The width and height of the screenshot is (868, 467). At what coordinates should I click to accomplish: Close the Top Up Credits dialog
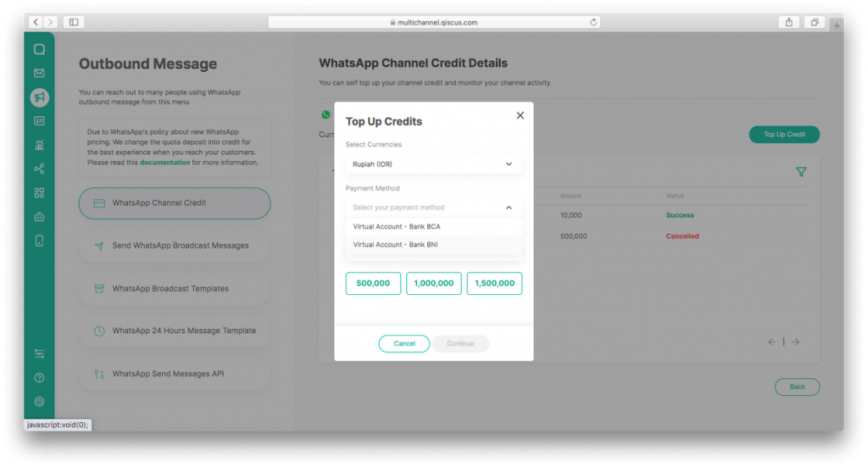click(520, 115)
